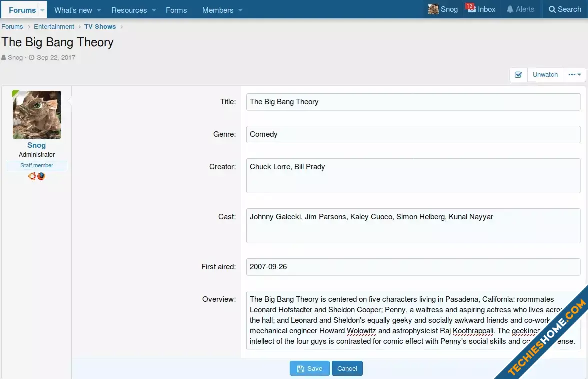Go to TV Shows breadcrumb link
Image resolution: width=588 pixels, height=379 pixels.
coord(100,26)
